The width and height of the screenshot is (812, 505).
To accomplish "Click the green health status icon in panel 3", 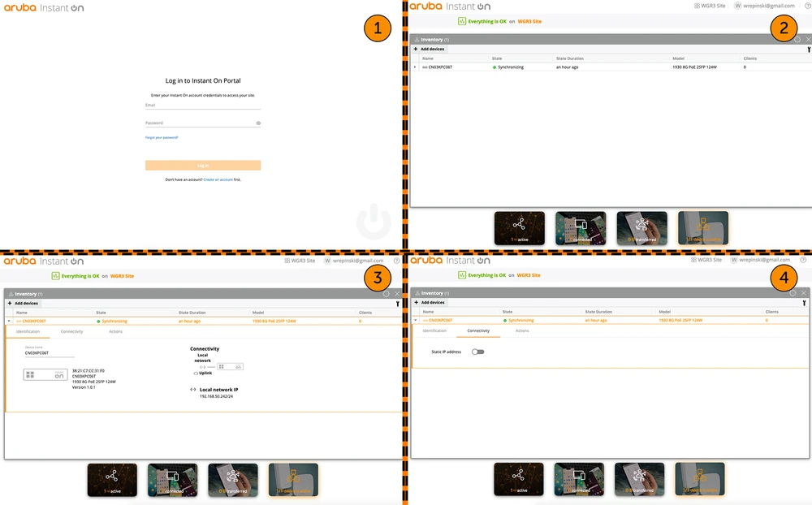I will tap(55, 276).
